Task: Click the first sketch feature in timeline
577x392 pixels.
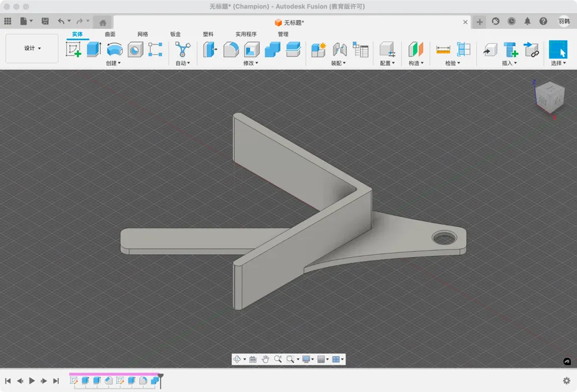Action: pos(74,380)
